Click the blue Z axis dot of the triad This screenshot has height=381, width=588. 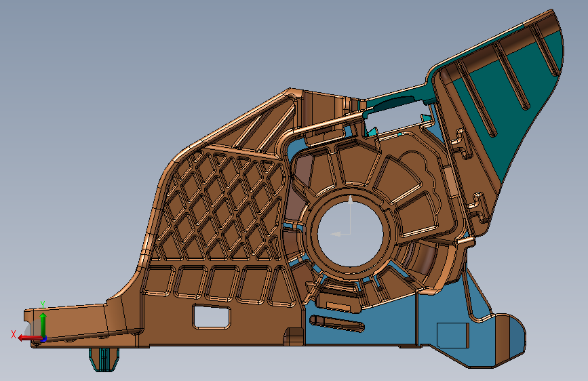44,340
